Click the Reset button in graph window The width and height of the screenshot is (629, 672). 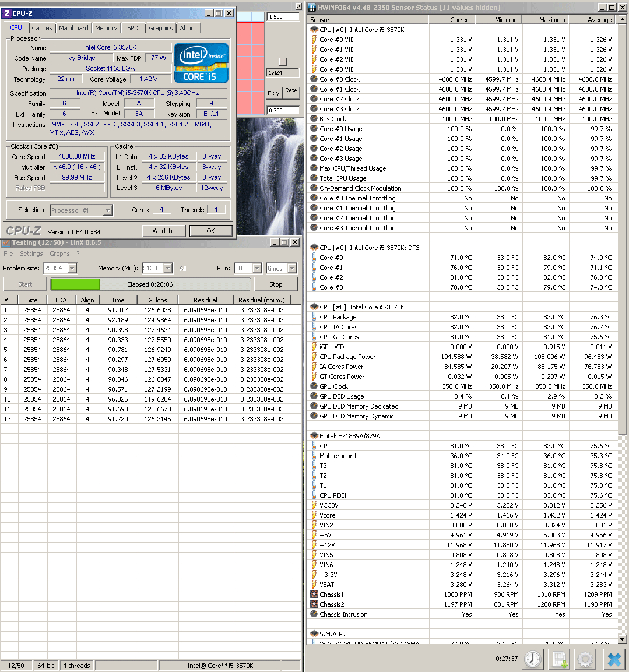pos(291,93)
